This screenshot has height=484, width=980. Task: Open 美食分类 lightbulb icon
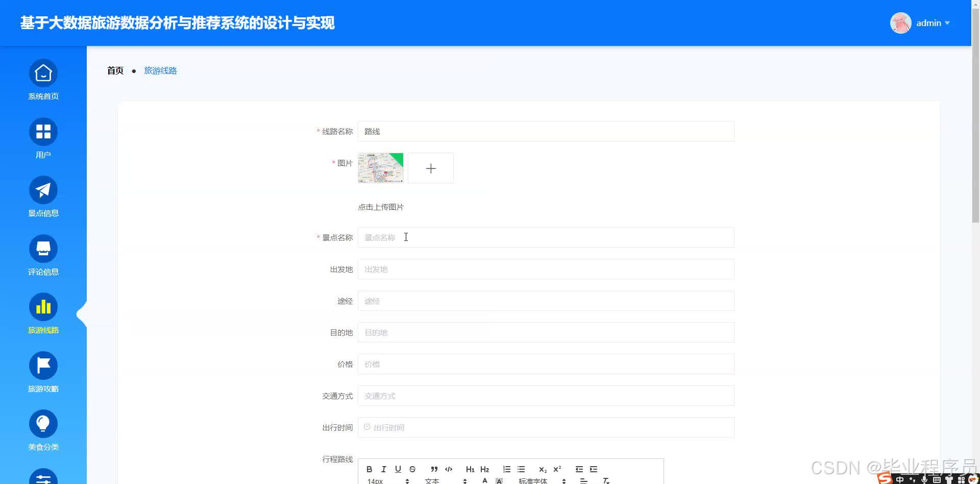[43, 424]
